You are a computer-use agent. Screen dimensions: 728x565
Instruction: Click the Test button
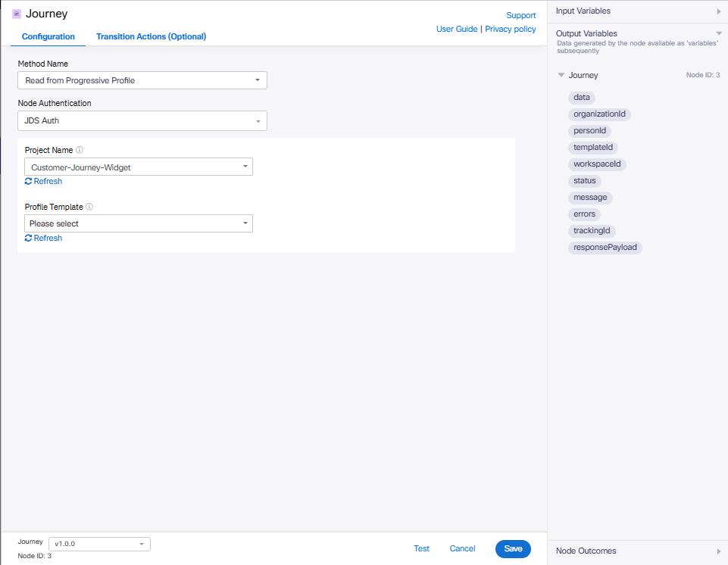[421, 549]
